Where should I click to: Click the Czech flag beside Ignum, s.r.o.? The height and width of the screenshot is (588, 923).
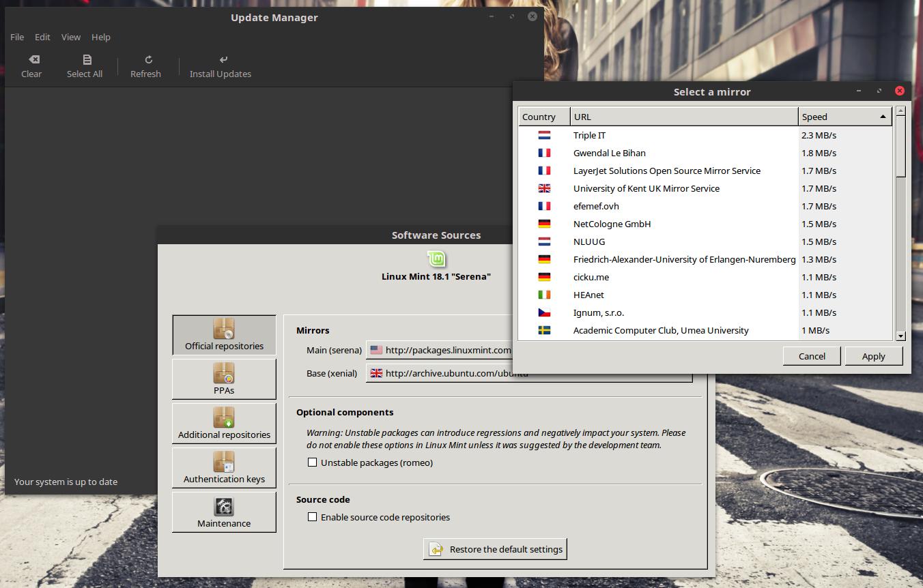[x=544, y=312]
